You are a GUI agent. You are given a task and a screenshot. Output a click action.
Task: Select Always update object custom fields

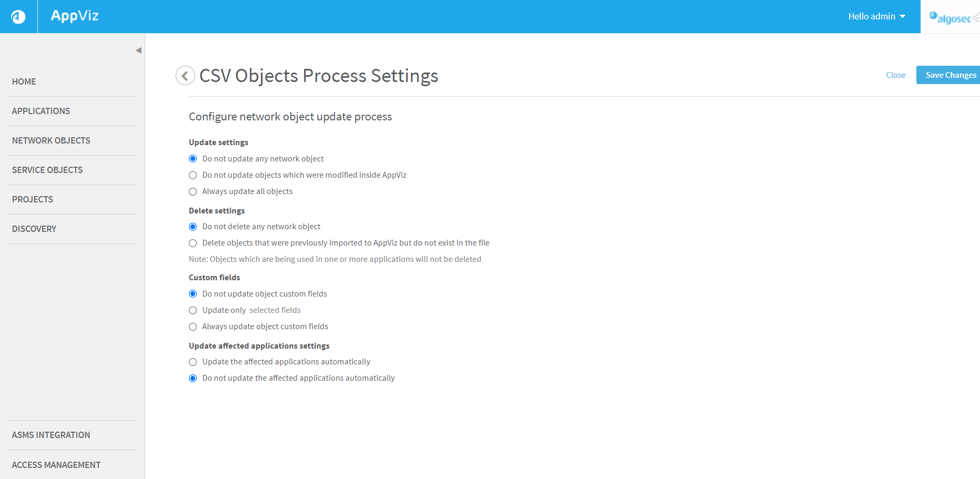(x=193, y=327)
